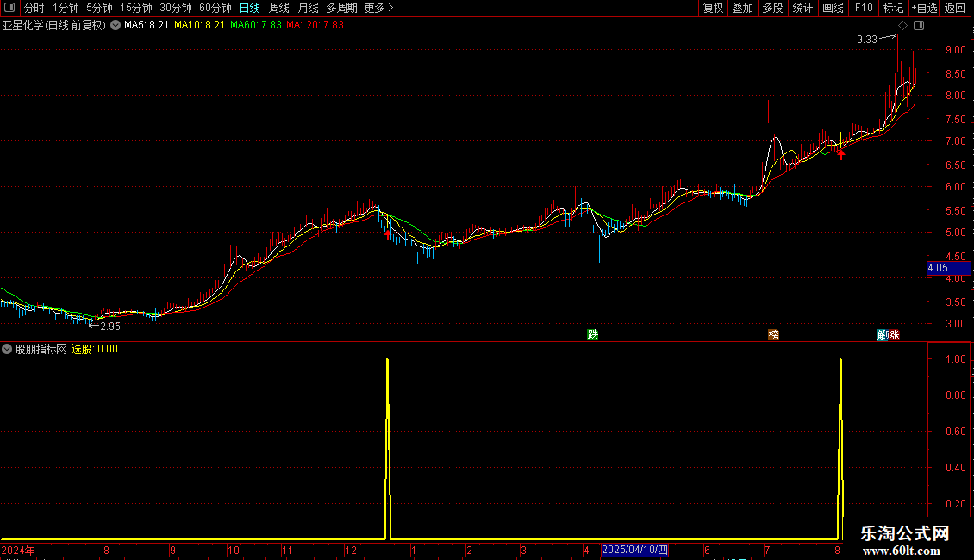Click the green 跌 event marker
The width and height of the screenshot is (974, 560).
593,334
